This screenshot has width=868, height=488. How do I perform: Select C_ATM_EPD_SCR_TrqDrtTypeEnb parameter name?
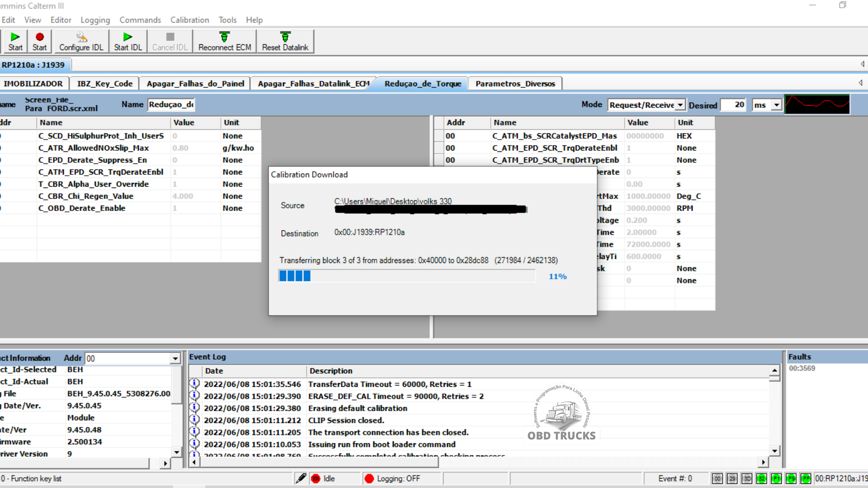click(x=556, y=160)
